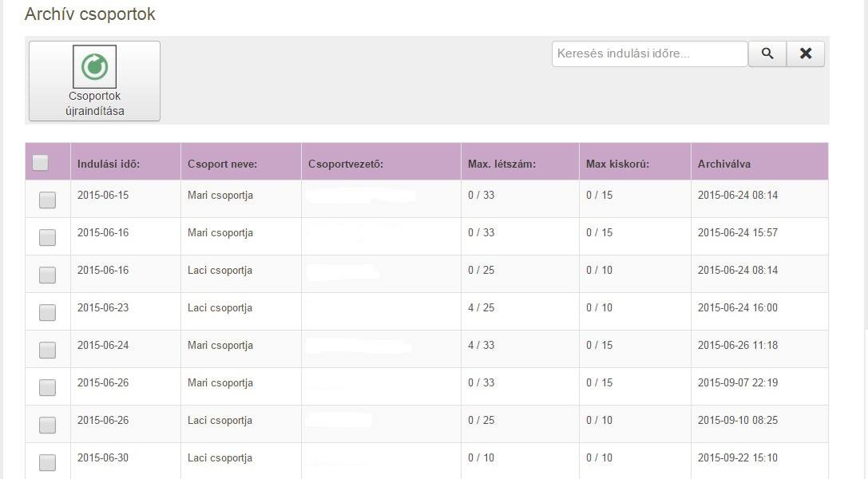868x479 pixels.
Task: Mark the checkbox for 2015-06-24 Mari csoportja
Action: 47,350
